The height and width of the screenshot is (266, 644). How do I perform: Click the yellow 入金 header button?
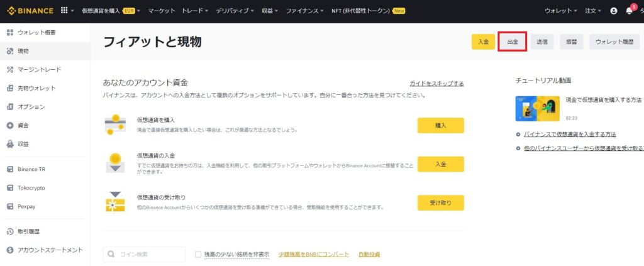tap(483, 42)
